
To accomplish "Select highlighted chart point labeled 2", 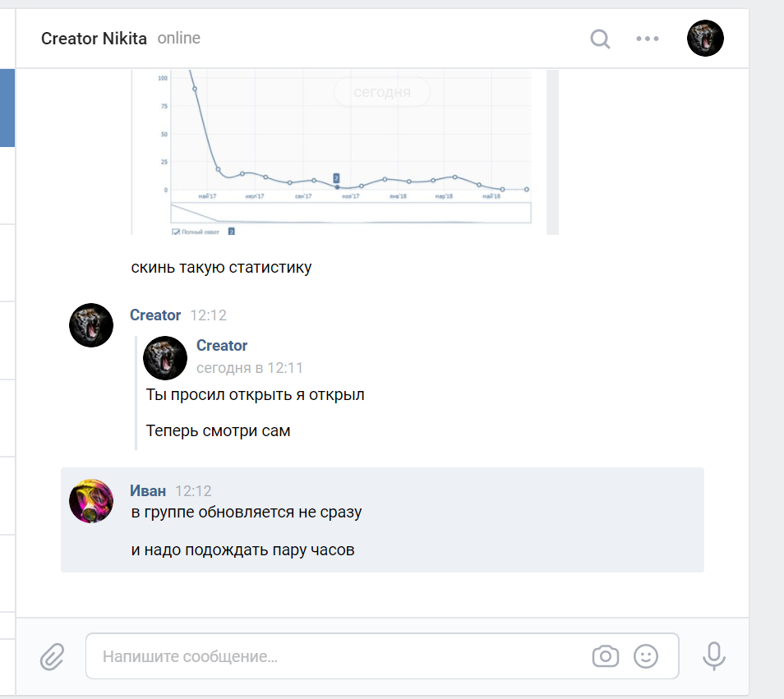I will coord(337,187).
